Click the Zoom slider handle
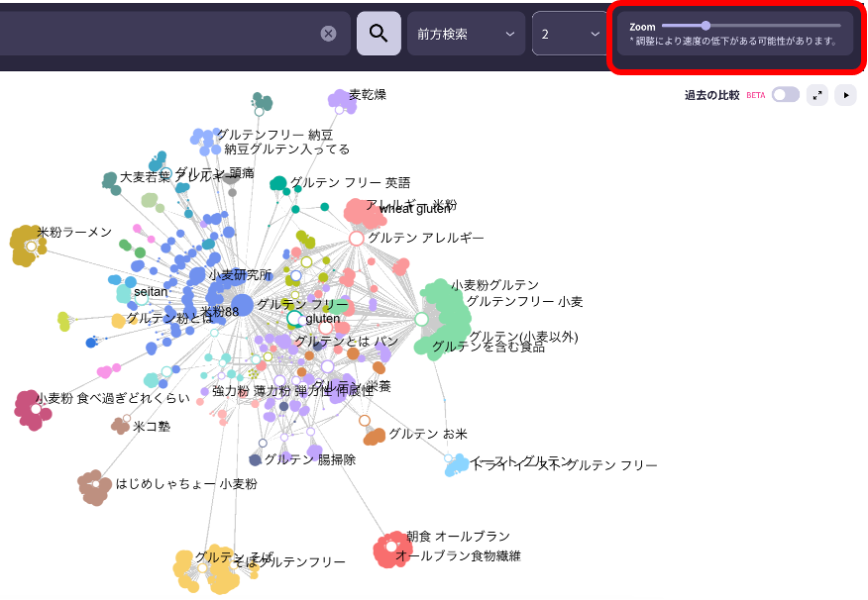868x600 pixels. coord(705,26)
